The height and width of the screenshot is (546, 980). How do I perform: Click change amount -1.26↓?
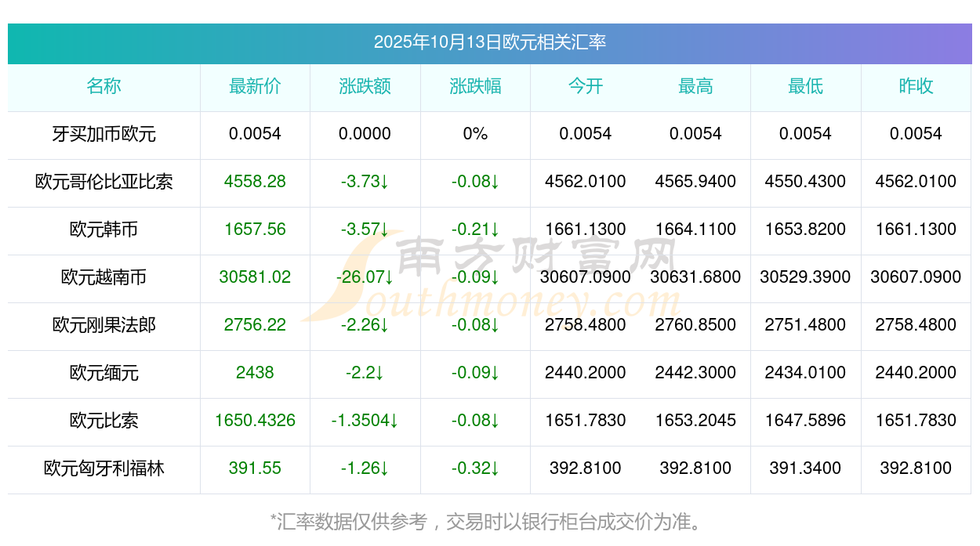[x=365, y=468]
